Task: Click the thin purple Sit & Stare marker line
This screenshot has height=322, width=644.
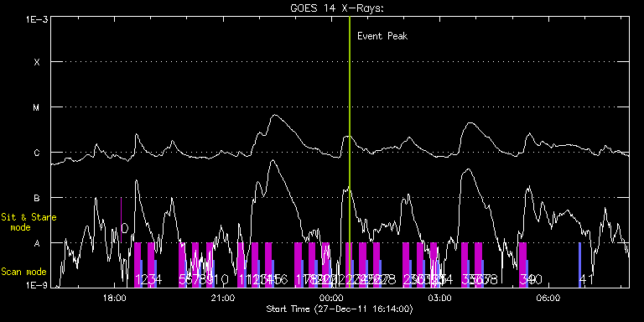Action: (121, 221)
